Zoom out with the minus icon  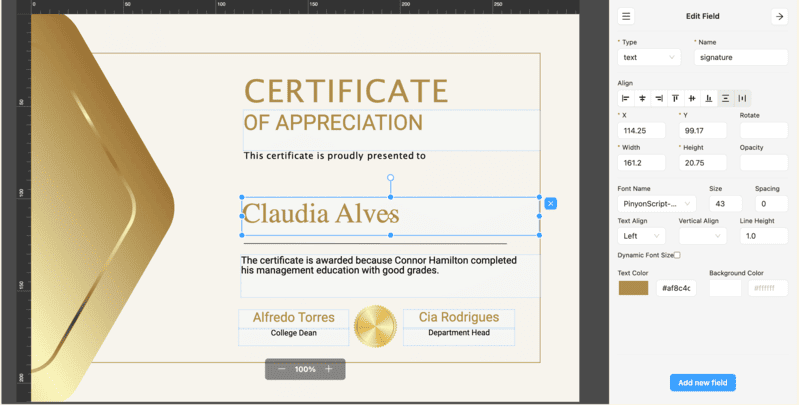pyautogui.click(x=281, y=369)
